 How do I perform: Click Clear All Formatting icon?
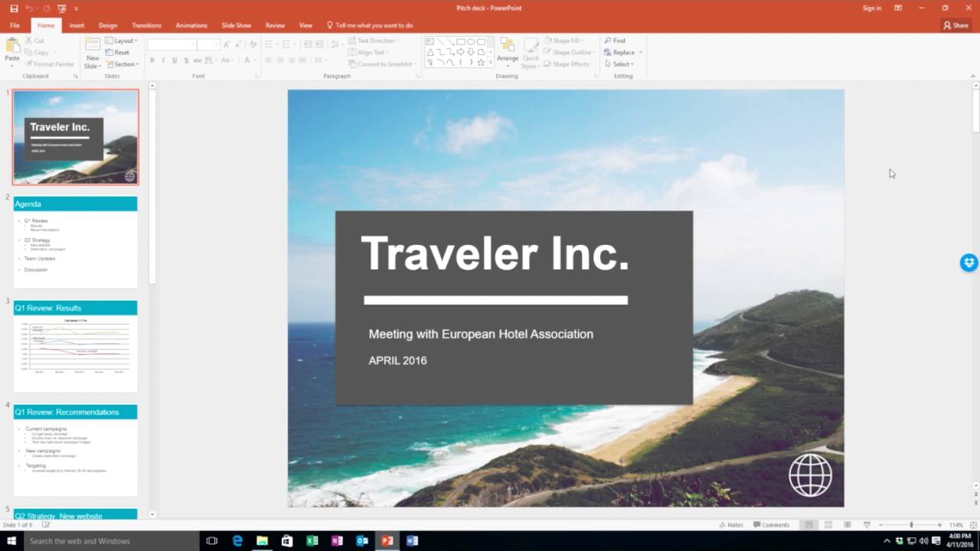point(253,44)
